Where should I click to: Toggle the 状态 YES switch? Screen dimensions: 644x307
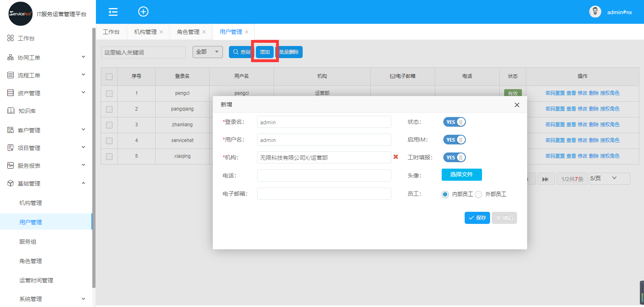click(x=454, y=122)
